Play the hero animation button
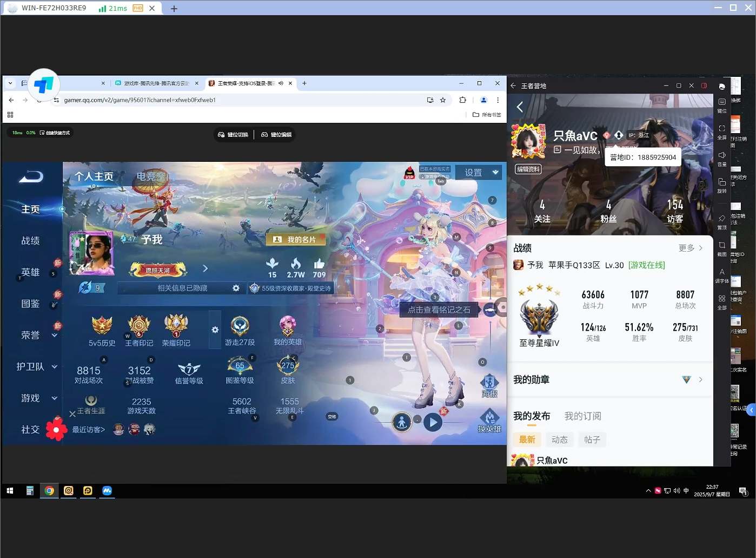The height and width of the screenshot is (558, 756). click(433, 422)
